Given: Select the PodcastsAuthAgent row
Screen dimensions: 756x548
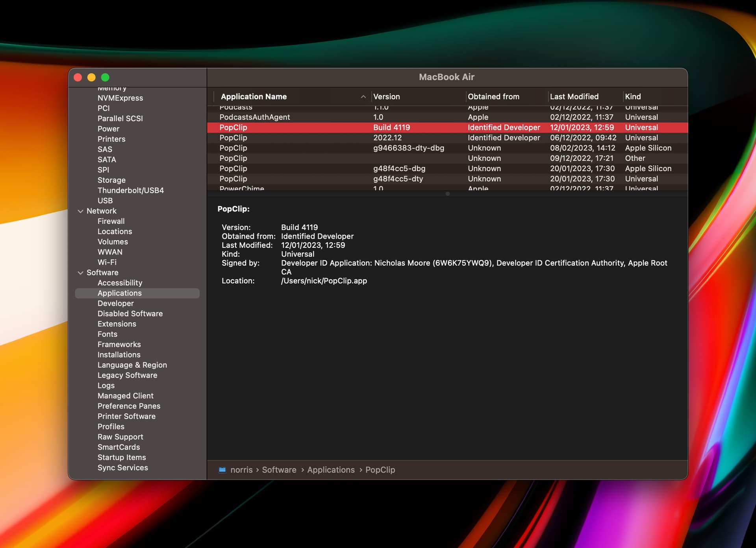Looking at the screenshot, I should point(447,117).
